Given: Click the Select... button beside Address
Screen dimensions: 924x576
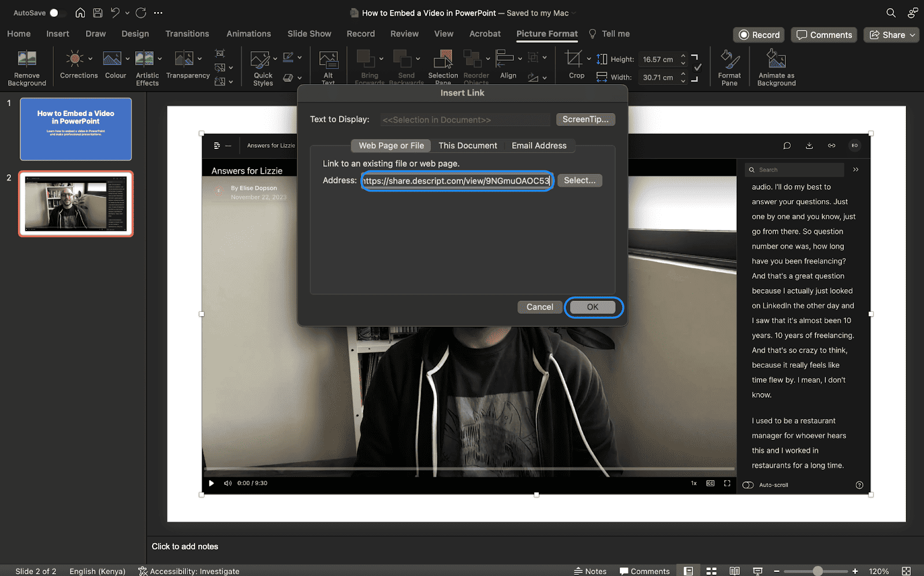Looking at the screenshot, I should (x=579, y=181).
